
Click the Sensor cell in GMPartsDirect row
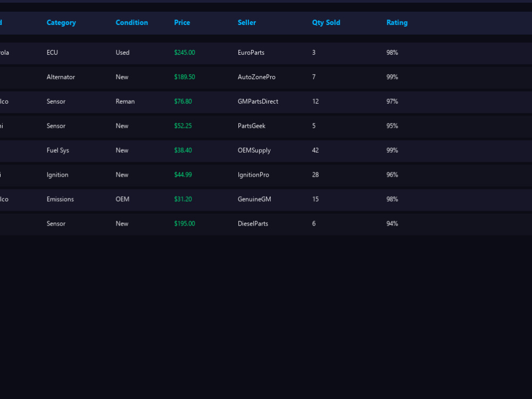pos(56,102)
